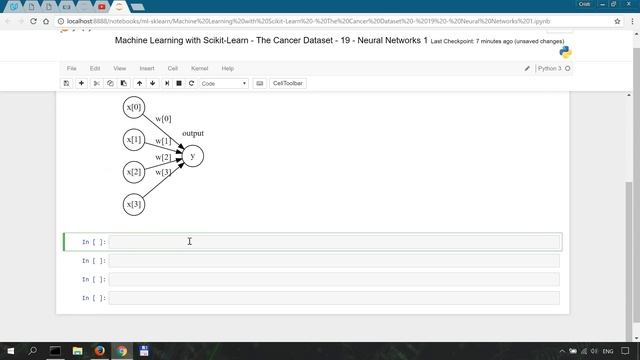Open the Cell menu

173,69
